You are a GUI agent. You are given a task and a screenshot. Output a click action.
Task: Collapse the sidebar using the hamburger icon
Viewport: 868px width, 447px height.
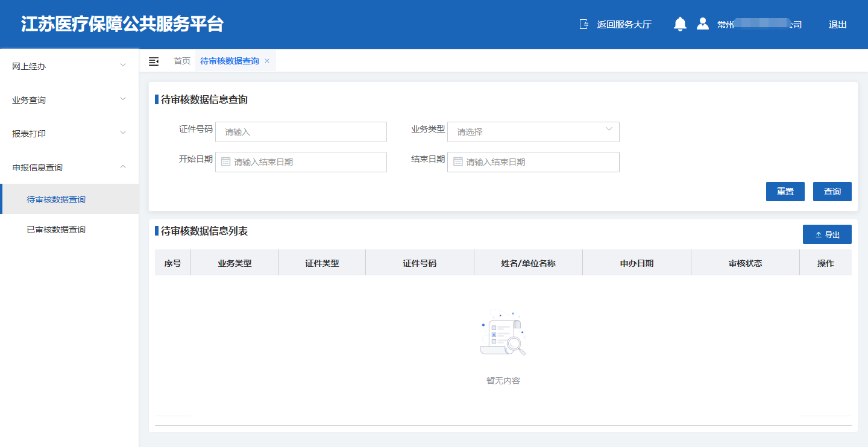pyautogui.click(x=154, y=61)
